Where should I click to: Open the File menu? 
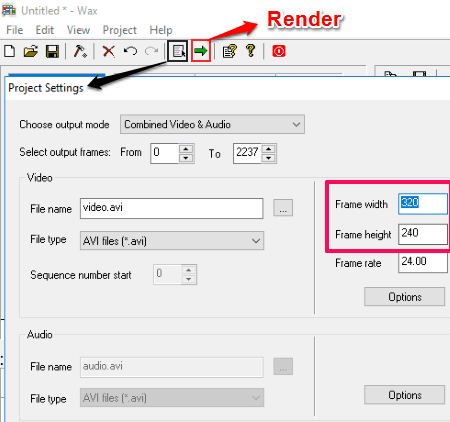pyautogui.click(x=15, y=30)
